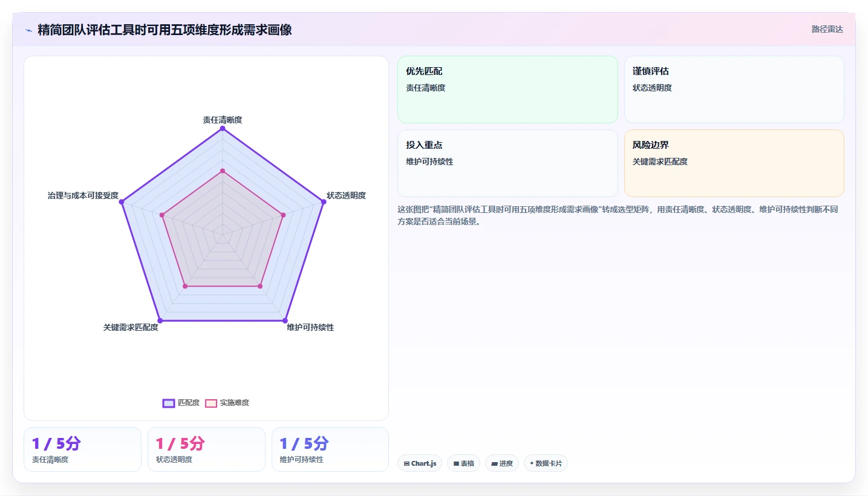Click the purple 匹配度 point at 状态透明度 vertex
The height and width of the screenshot is (496, 868).
point(324,201)
